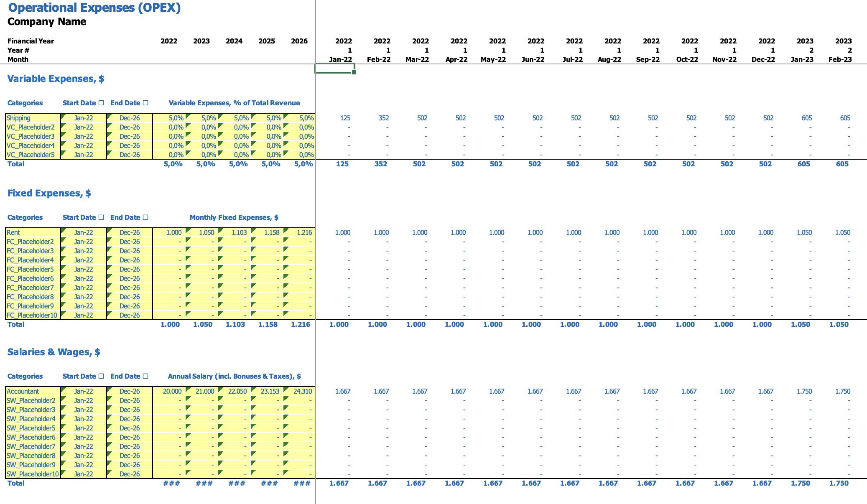Click the green error indicator on the Shipping Start Date cell
The width and height of the screenshot is (867, 504).
63,115
